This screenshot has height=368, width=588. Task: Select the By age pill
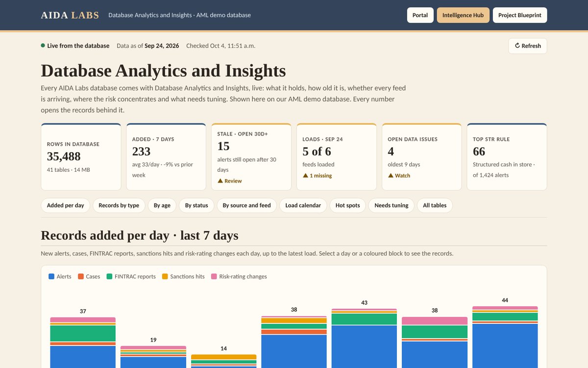point(162,206)
